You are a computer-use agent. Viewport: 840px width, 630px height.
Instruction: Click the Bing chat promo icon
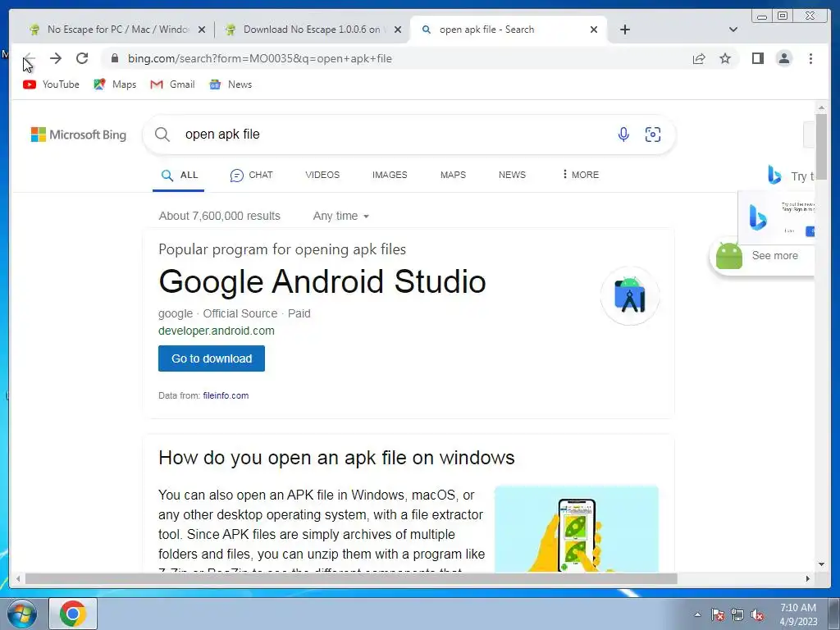pyautogui.click(x=757, y=217)
